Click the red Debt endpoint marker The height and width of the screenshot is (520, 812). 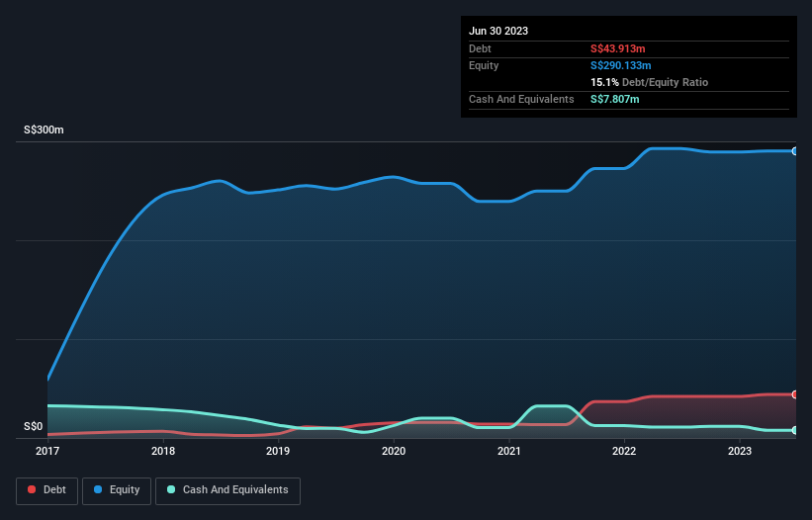click(x=795, y=394)
